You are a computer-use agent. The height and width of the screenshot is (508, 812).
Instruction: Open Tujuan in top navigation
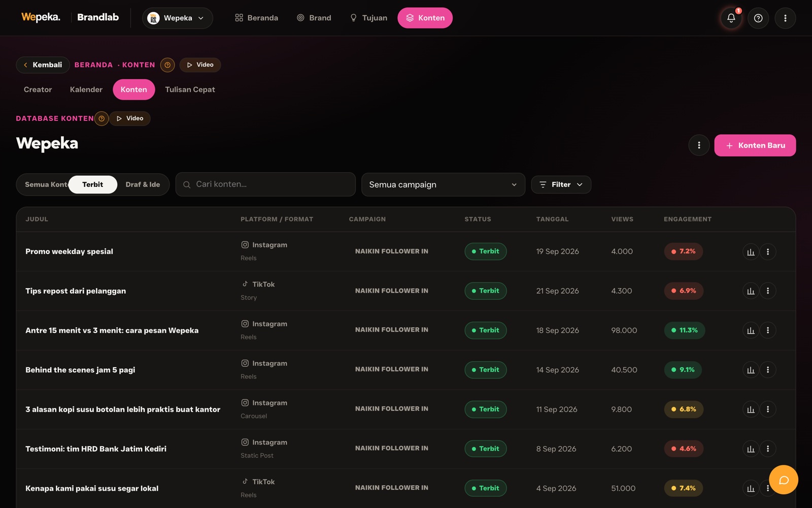pos(368,18)
